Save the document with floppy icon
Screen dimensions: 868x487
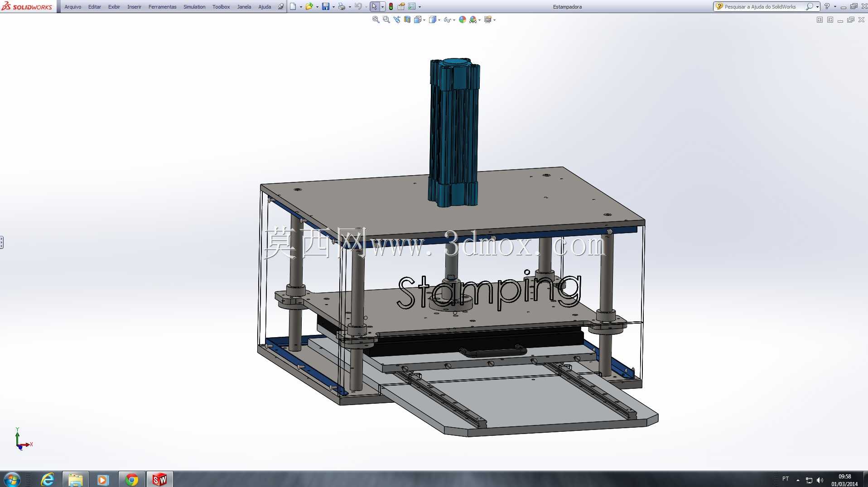pos(325,7)
